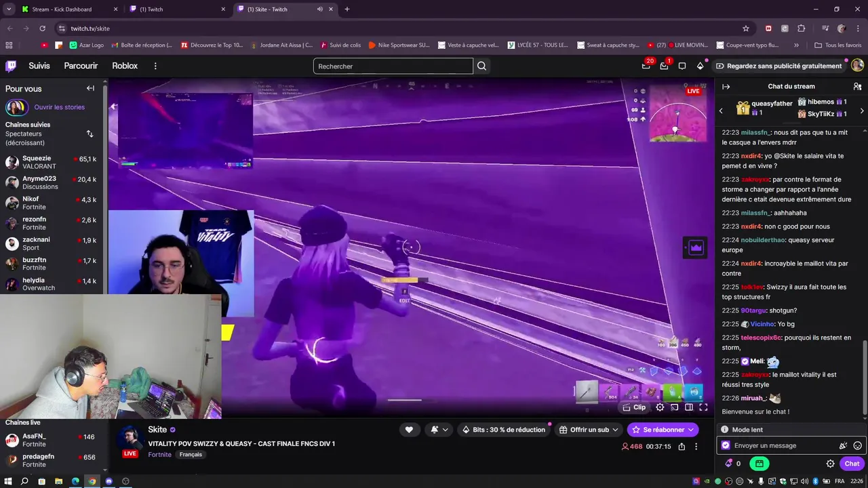This screenshot has width=868, height=488.
Task: Open video player settings gear
Action: click(x=660, y=407)
